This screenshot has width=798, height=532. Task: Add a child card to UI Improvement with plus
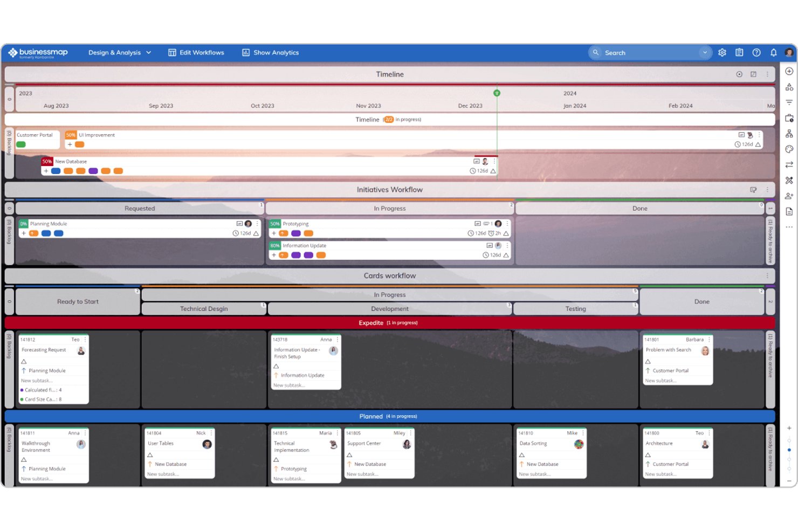(70, 144)
